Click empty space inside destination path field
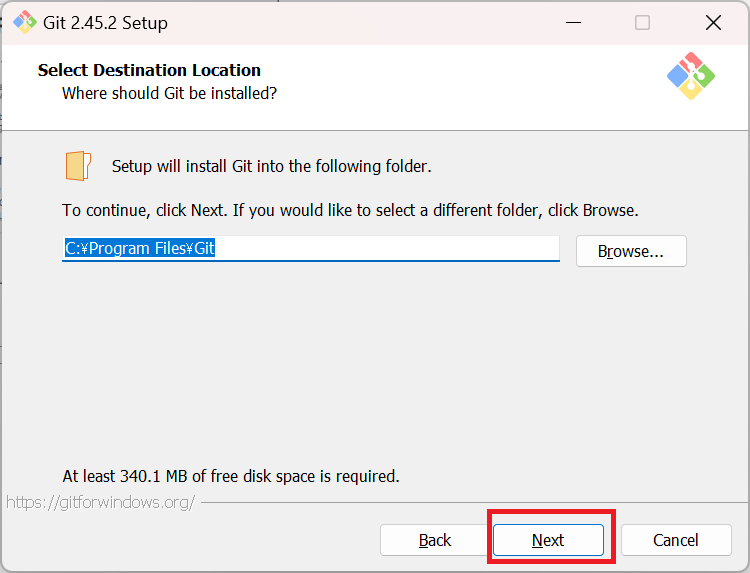This screenshot has height=573, width=750. (x=400, y=248)
